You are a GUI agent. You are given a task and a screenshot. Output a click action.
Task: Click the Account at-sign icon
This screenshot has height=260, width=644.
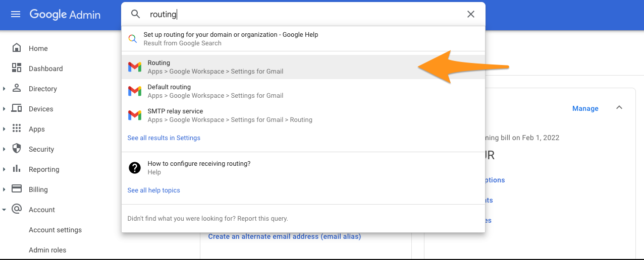(x=17, y=209)
